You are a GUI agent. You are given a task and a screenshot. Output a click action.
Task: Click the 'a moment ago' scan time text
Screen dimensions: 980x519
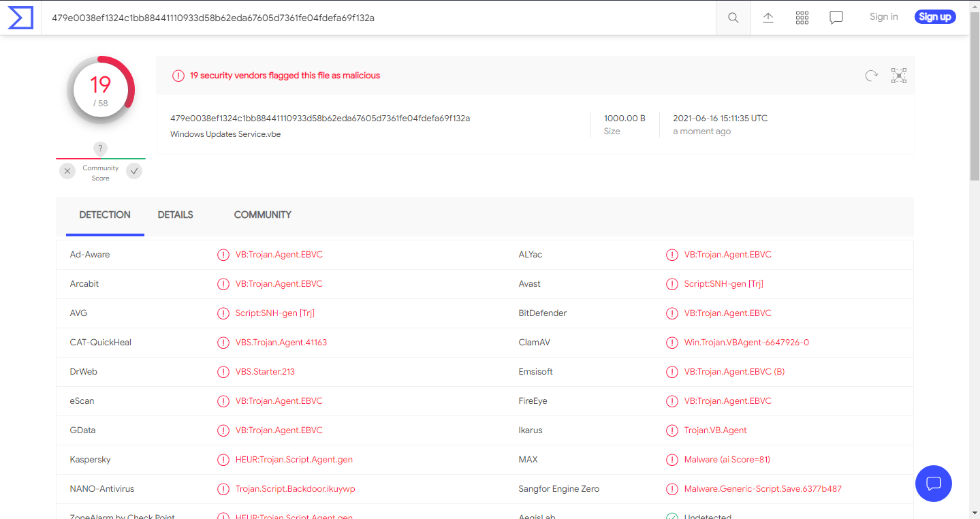pos(702,131)
